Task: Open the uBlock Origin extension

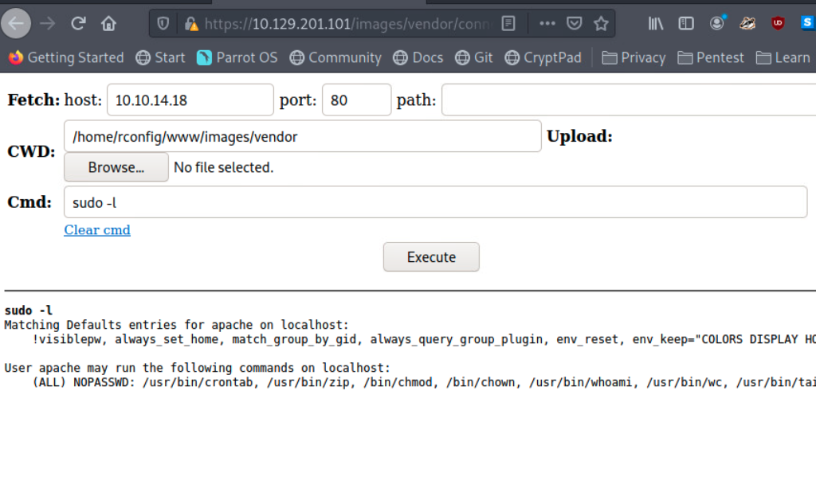Action: [778, 23]
